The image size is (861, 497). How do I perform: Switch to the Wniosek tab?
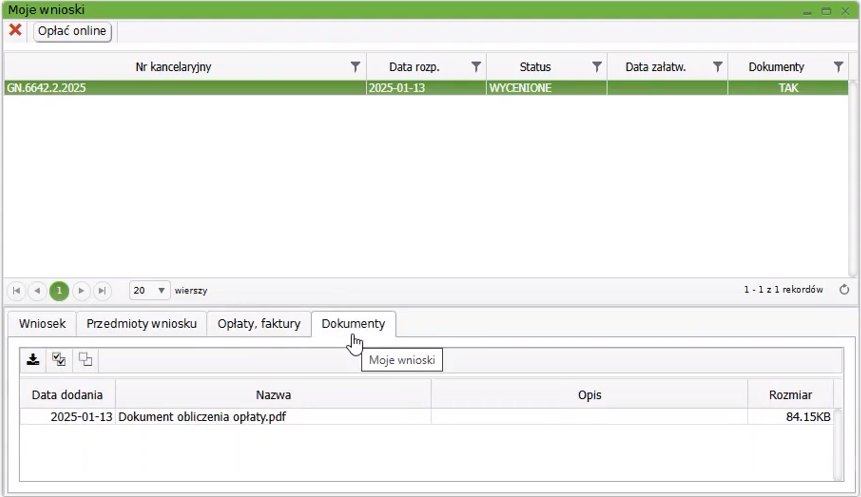[42, 324]
